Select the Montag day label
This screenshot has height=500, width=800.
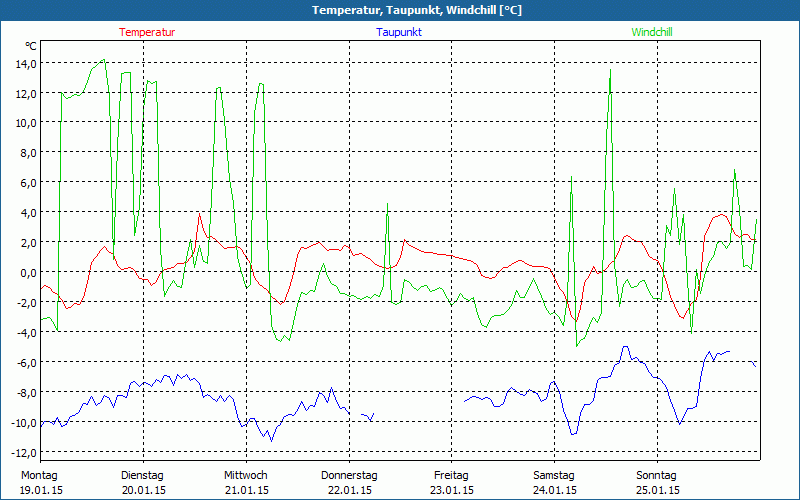click(39, 475)
